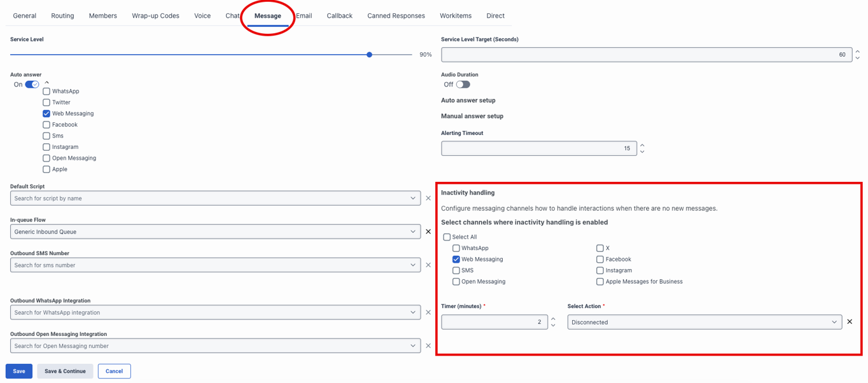Clear the Outbound Open Messaging Integration field
This screenshot has height=383, width=868.
[428, 346]
